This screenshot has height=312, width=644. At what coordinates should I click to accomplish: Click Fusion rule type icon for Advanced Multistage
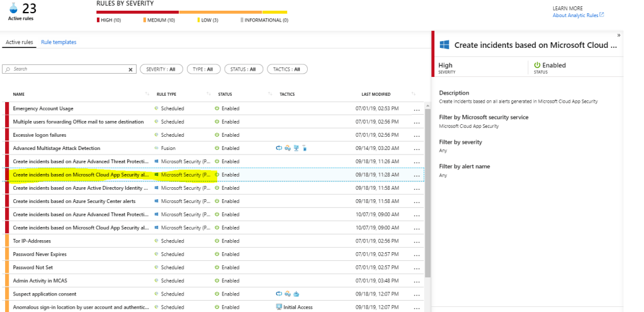point(156,148)
